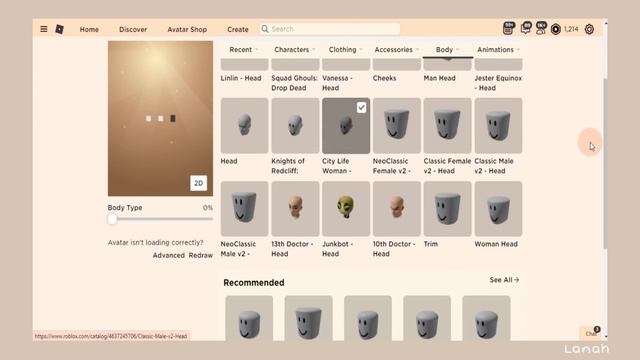
Task: Click the avatar preview panel
Action: (x=160, y=118)
